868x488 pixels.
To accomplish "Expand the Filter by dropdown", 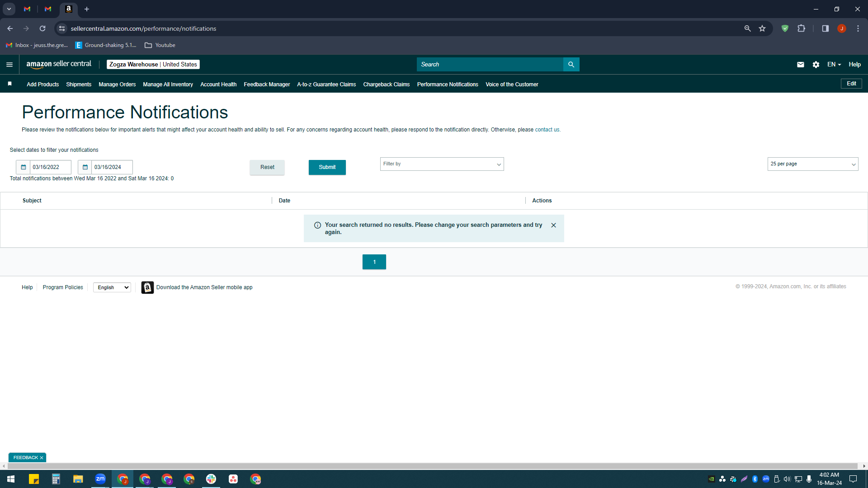I will (x=442, y=164).
